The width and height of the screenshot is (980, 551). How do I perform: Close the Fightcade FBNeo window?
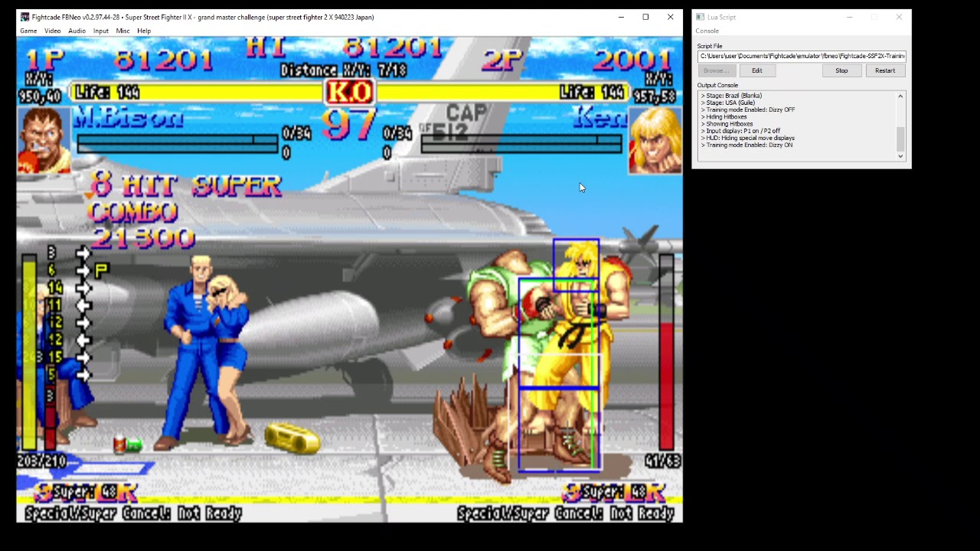point(670,17)
